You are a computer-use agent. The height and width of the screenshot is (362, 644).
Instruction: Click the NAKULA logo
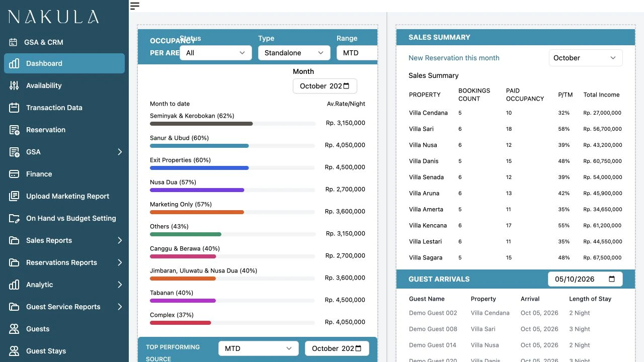(x=53, y=17)
